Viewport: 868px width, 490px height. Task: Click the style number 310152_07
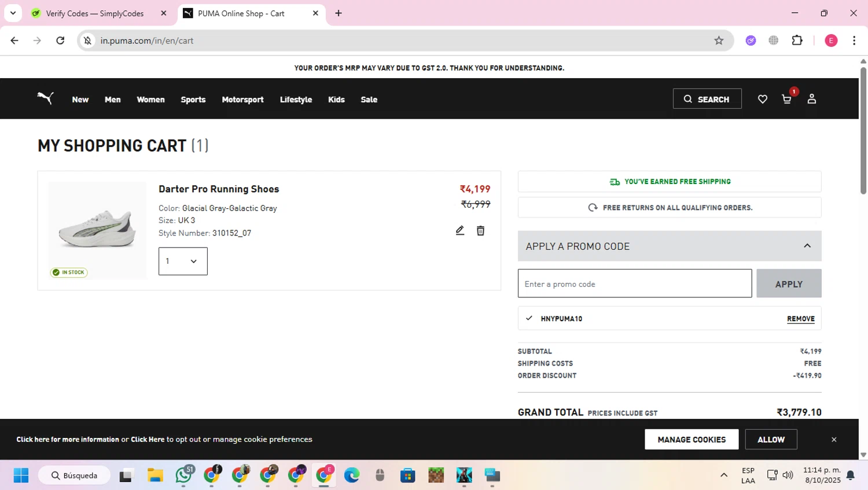(x=231, y=233)
